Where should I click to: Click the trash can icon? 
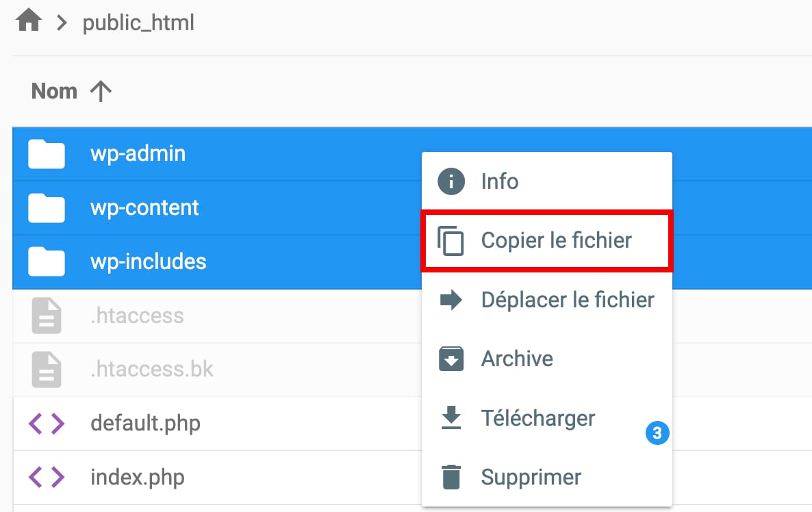click(451, 476)
